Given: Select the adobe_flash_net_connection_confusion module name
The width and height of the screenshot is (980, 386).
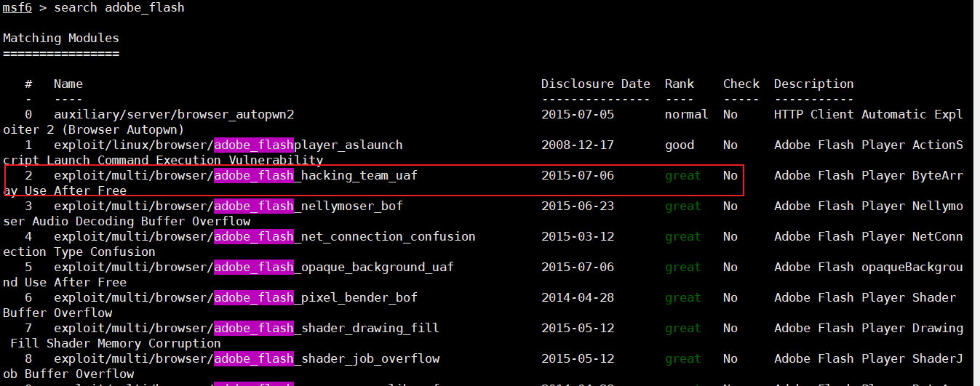Looking at the screenshot, I should point(265,236).
